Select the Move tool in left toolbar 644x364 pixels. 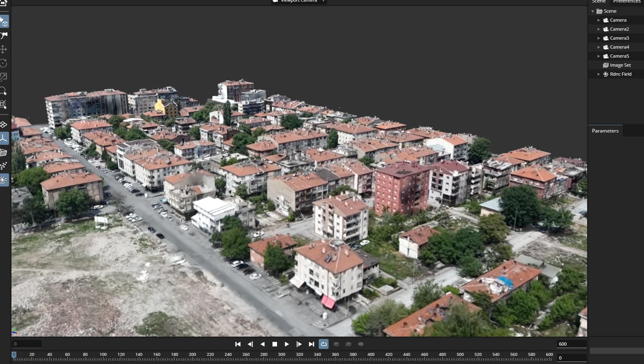(4, 49)
